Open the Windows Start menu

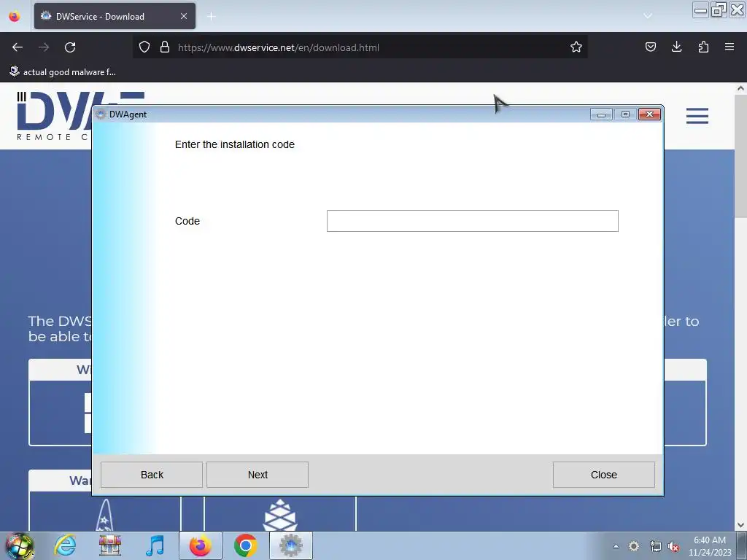coord(19,545)
